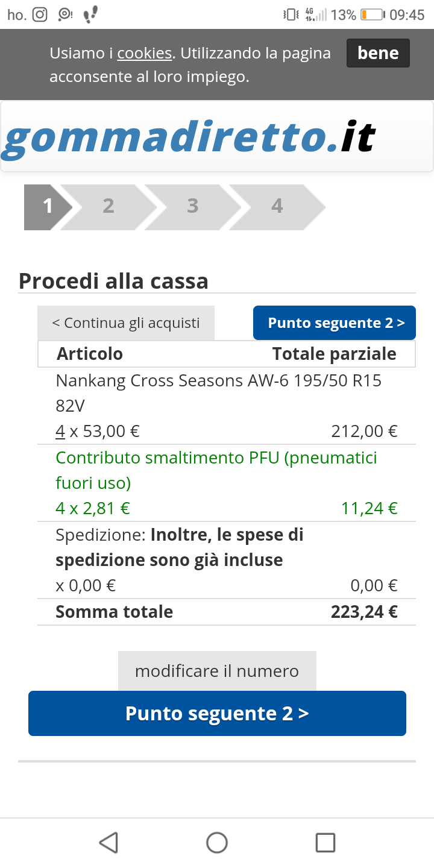434x868 pixels.
Task: Click the large bottom Punto seguente 2 button
Action: pyautogui.click(x=217, y=714)
